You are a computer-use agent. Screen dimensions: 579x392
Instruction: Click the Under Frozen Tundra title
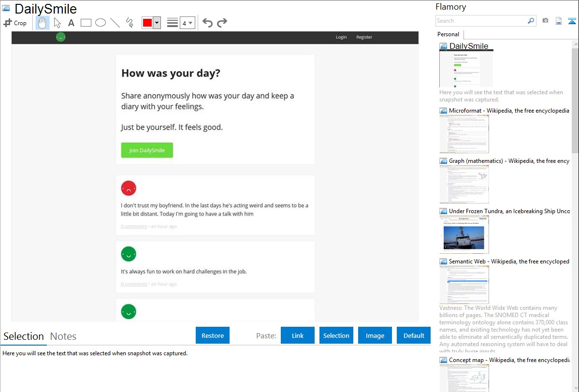click(509, 211)
